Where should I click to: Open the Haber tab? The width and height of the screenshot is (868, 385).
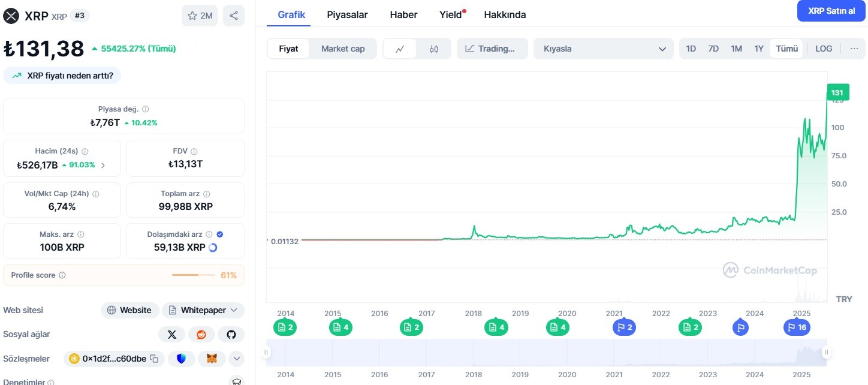(403, 14)
